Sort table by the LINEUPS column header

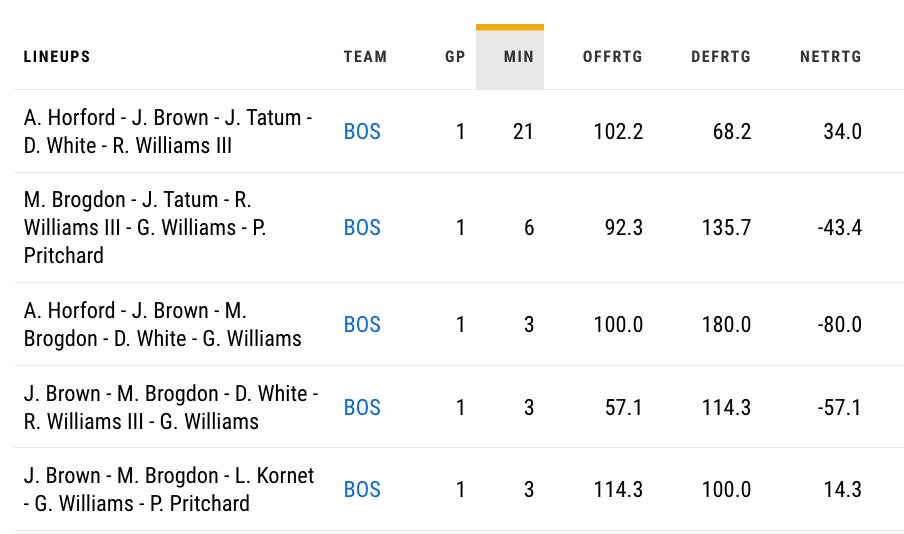(57, 57)
